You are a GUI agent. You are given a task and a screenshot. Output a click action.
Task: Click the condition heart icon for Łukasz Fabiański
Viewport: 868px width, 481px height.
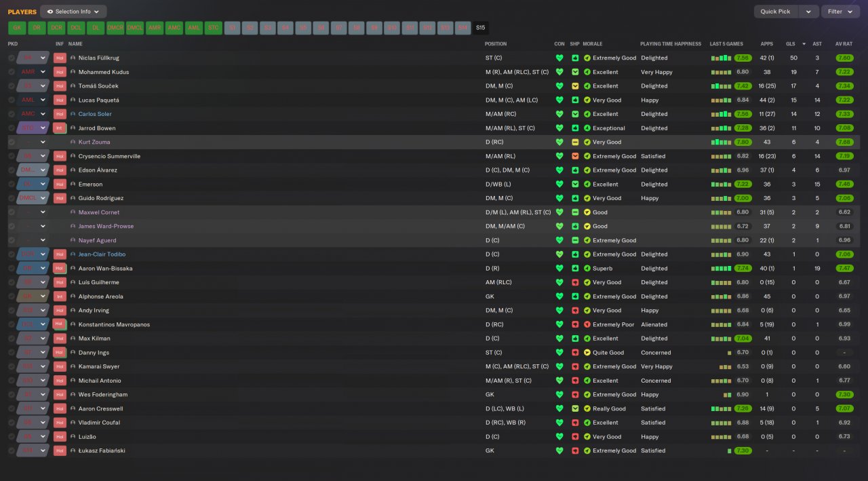tap(559, 450)
